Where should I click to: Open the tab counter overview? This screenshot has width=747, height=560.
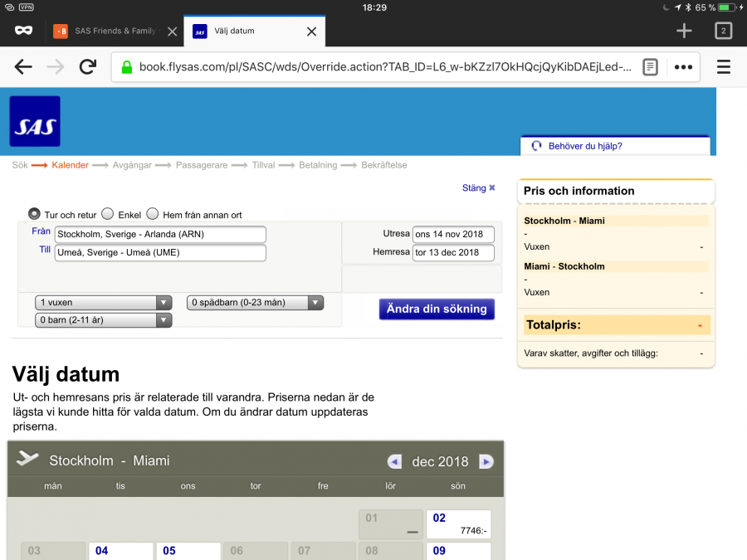[723, 32]
